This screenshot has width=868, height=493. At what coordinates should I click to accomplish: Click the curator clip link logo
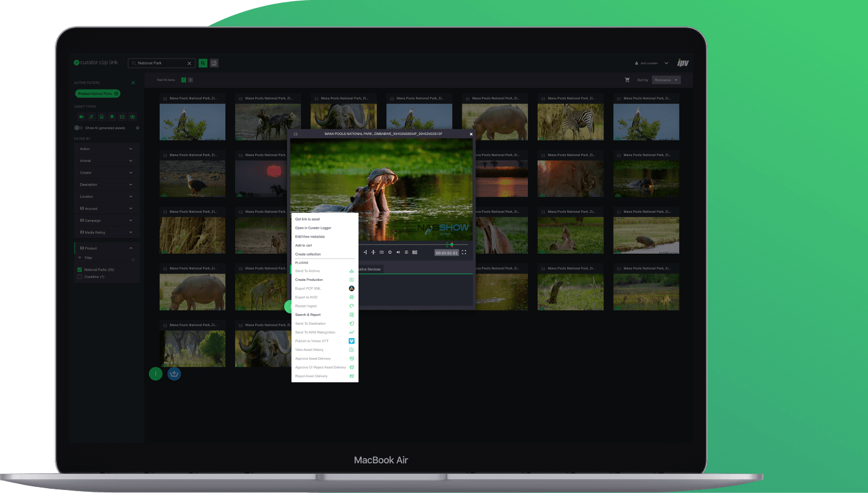pos(96,63)
